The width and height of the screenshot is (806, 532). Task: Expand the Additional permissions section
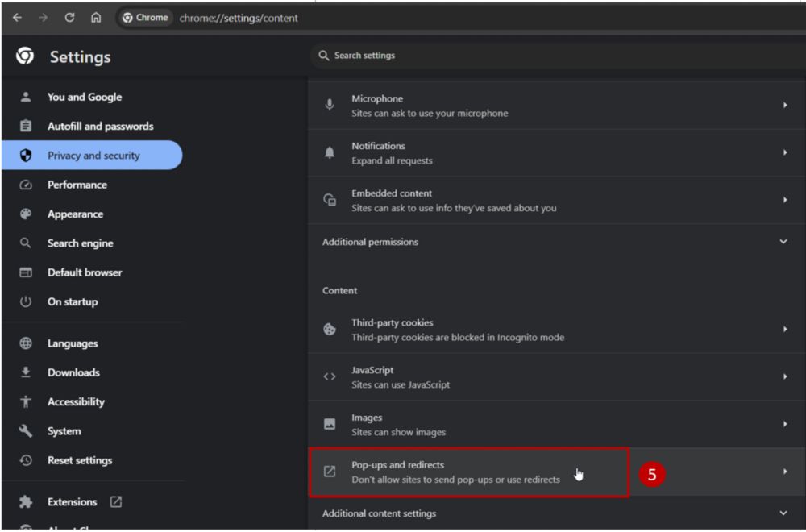(783, 242)
